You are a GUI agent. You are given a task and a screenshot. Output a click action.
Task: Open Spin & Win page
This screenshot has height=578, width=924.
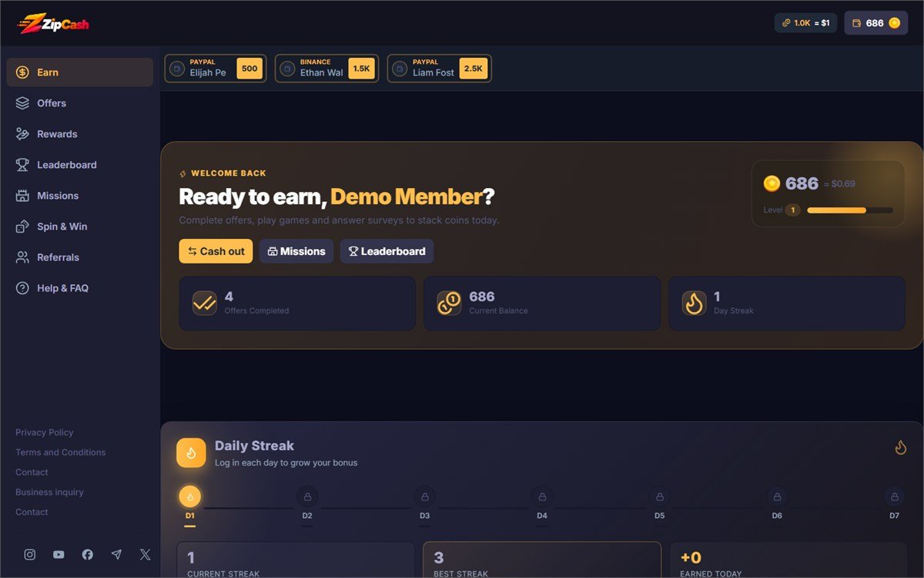tap(80, 227)
